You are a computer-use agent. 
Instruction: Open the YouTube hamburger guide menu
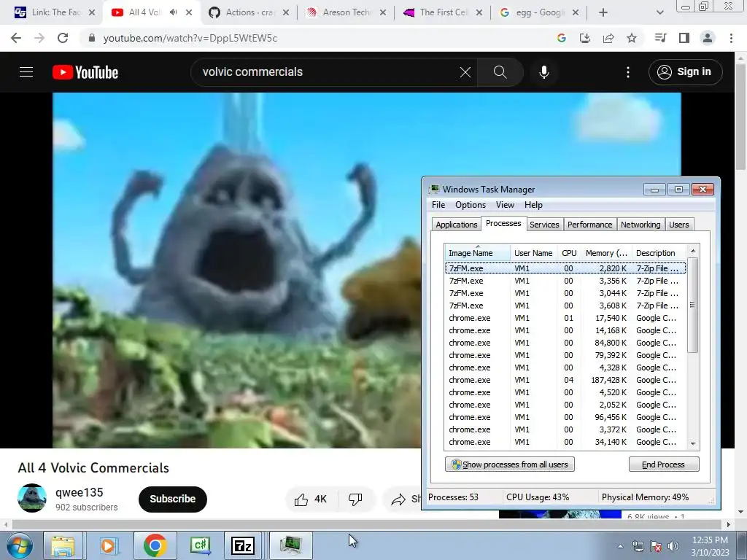(26, 72)
